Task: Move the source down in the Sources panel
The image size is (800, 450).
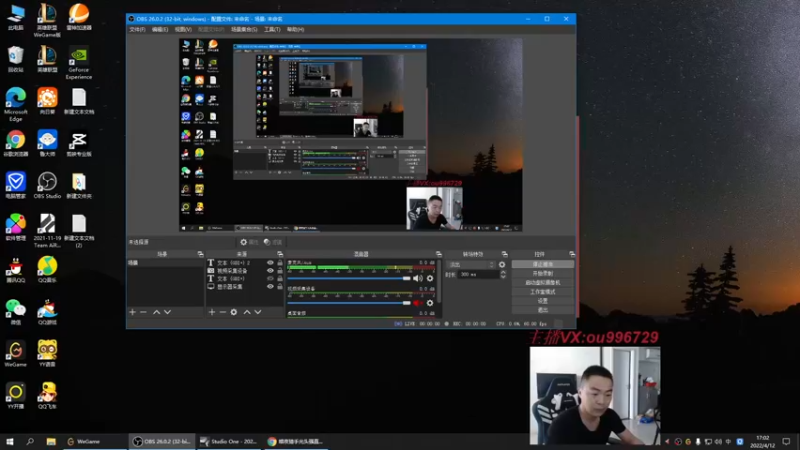Action: coord(258,312)
